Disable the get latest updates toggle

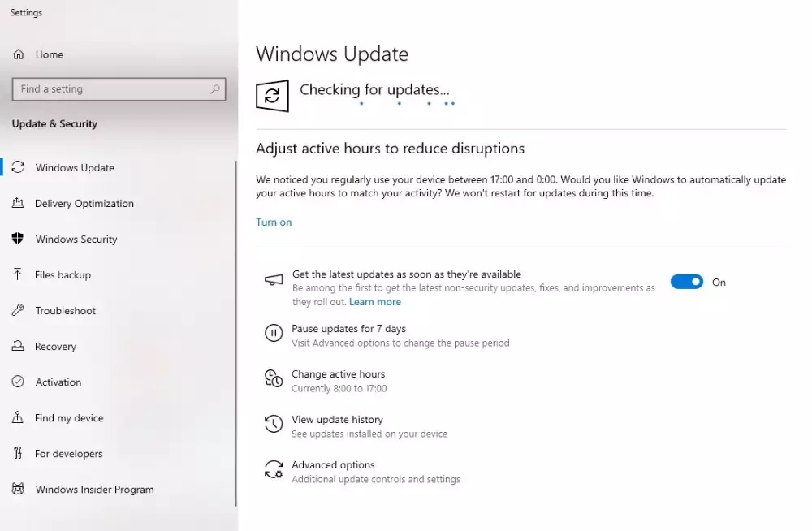pos(687,282)
